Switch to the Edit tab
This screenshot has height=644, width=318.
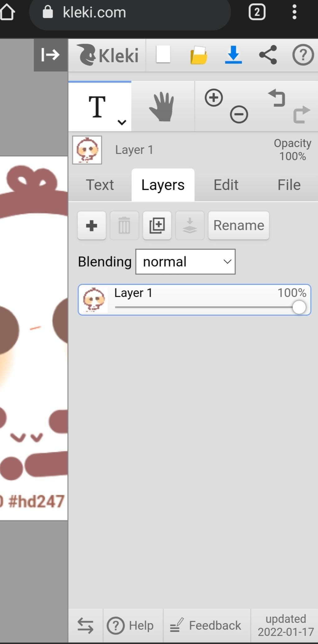(226, 185)
